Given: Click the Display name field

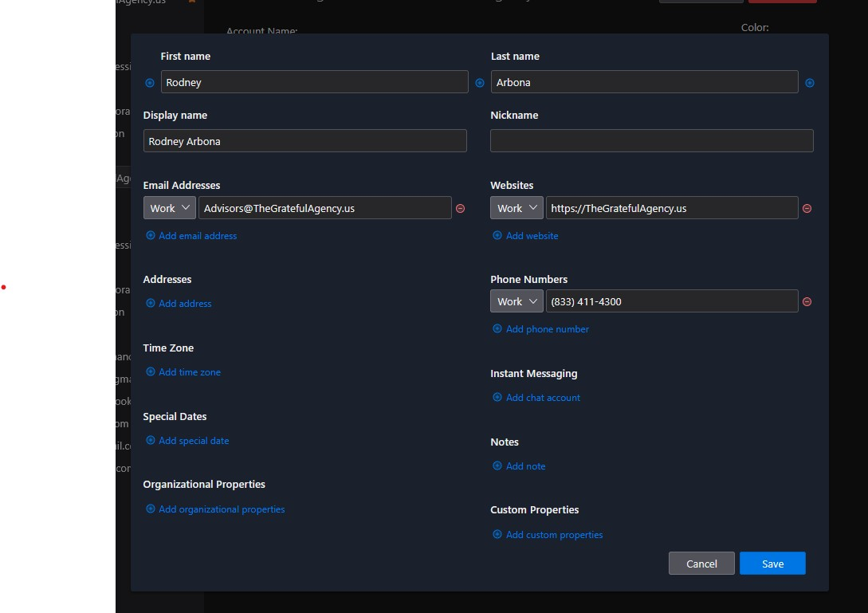Looking at the screenshot, I should click(x=305, y=140).
